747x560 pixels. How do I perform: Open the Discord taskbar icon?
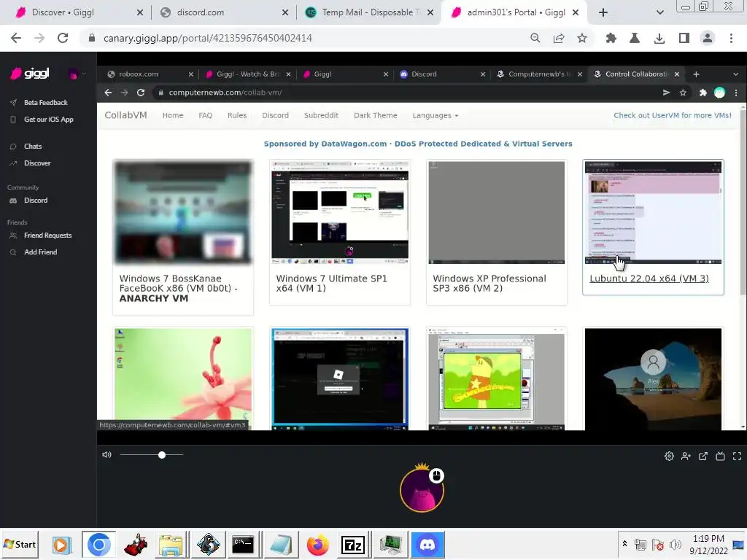pyautogui.click(x=427, y=545)
